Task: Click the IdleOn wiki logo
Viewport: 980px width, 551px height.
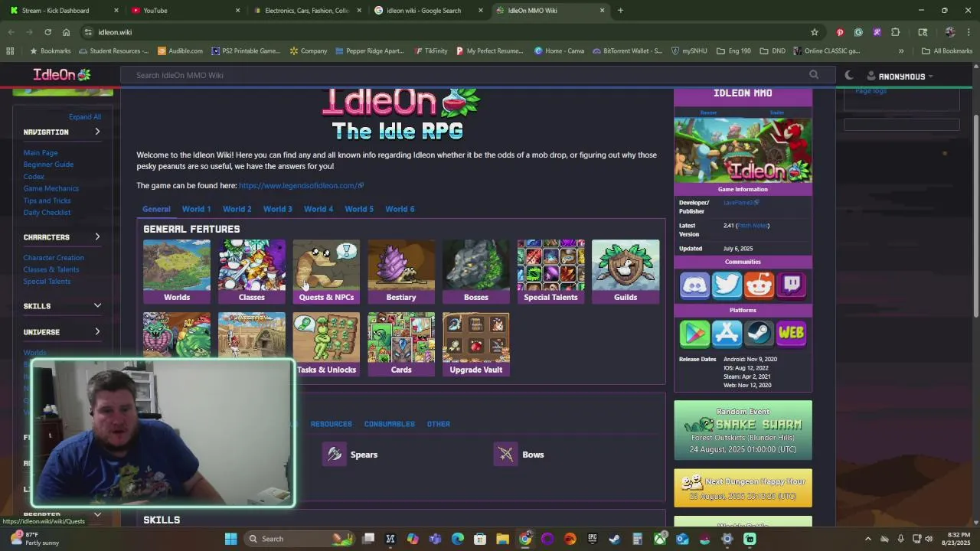Action: coord(62,75)
